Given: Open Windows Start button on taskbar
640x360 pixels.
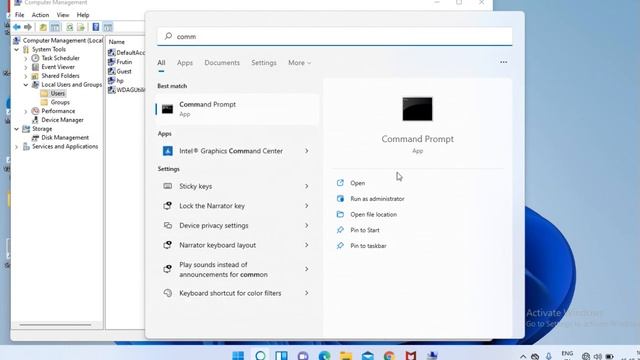Looking at the screenshot, I should point(238,356).
